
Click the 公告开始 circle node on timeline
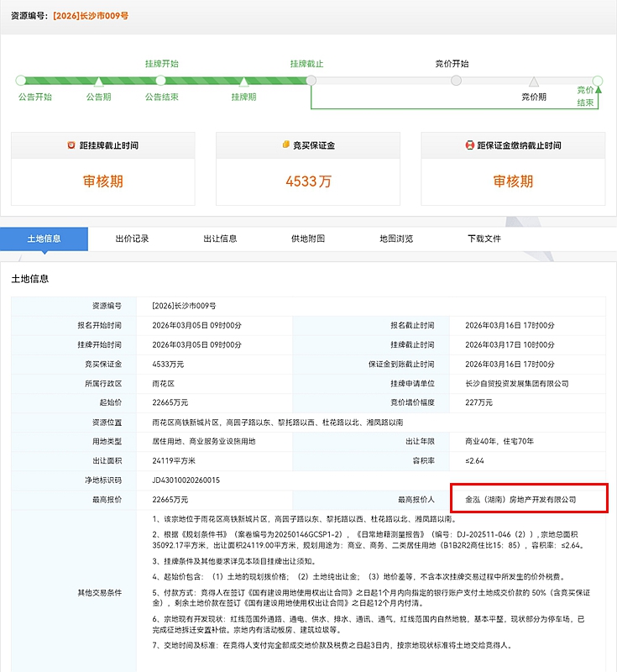tap(21, 81)
